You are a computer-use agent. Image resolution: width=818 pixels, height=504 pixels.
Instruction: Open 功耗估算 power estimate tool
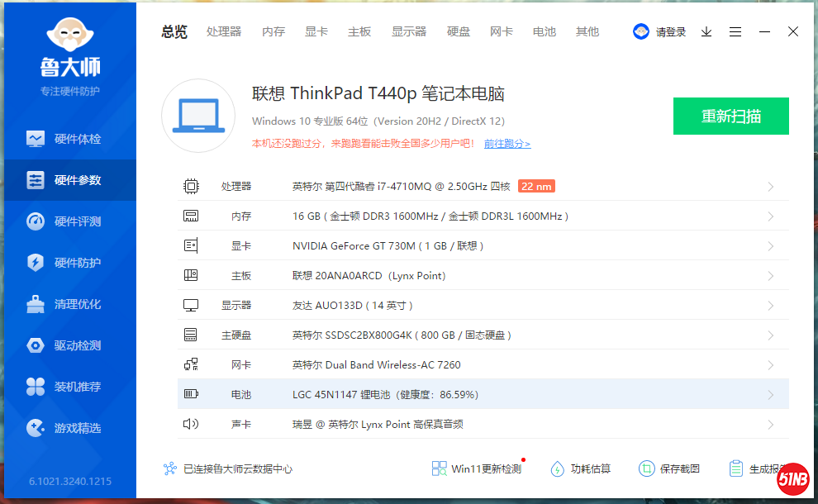tap(580, 468)
